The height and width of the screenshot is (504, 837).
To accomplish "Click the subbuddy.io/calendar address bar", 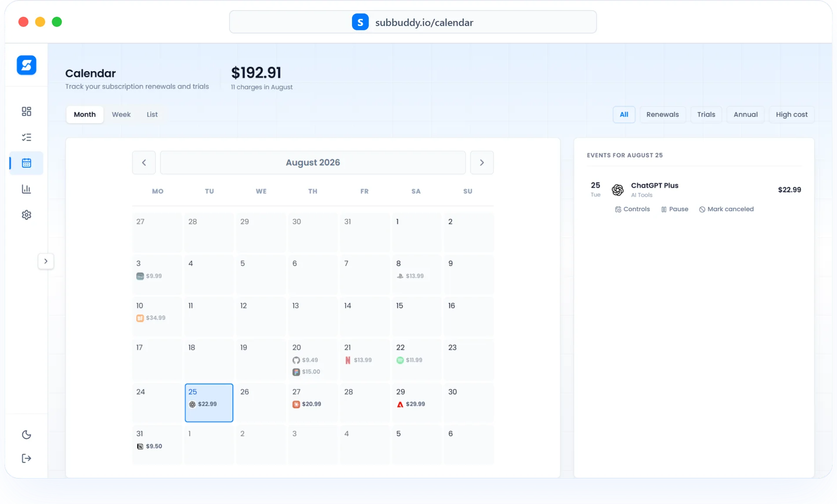I will point(413,22).
